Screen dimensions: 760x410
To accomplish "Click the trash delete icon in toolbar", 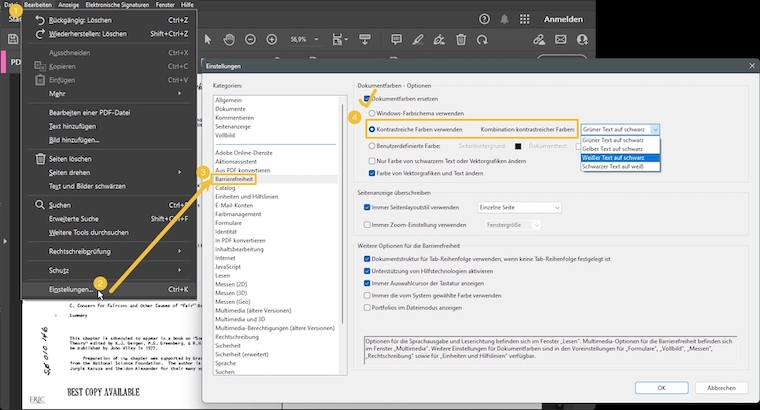I will tap(461, 40).
